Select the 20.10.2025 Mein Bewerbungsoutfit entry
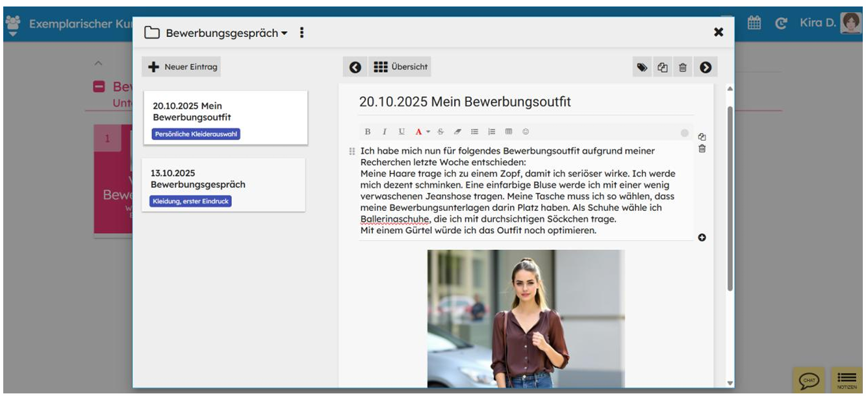The width and height of the screenshot is (868, 396). [x=225, y=117]
